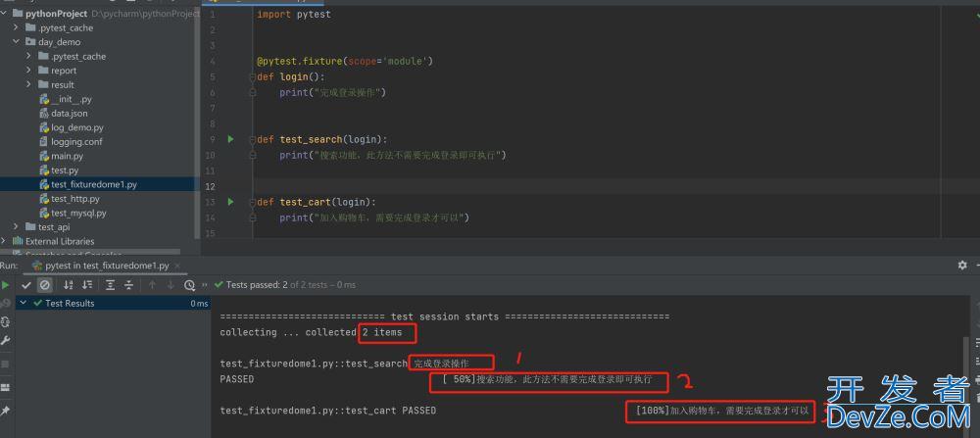The width and height of the screenshot is (980, 438).
Task: Run test_cart from gutter arrow
Action: tap(230, 202)
